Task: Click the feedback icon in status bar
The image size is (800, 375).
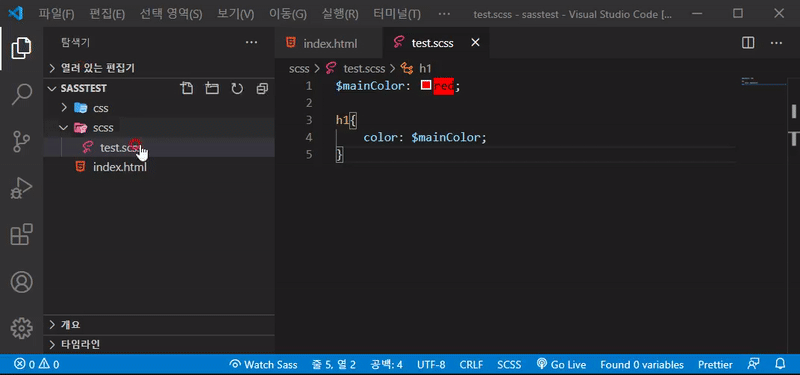Action: point(753,364)
